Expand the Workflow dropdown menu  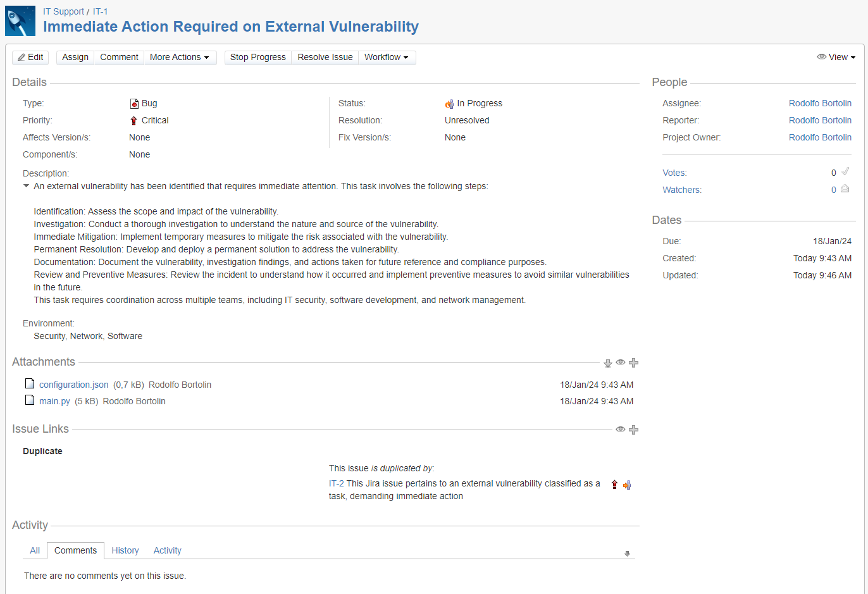(x=387, y=58)
